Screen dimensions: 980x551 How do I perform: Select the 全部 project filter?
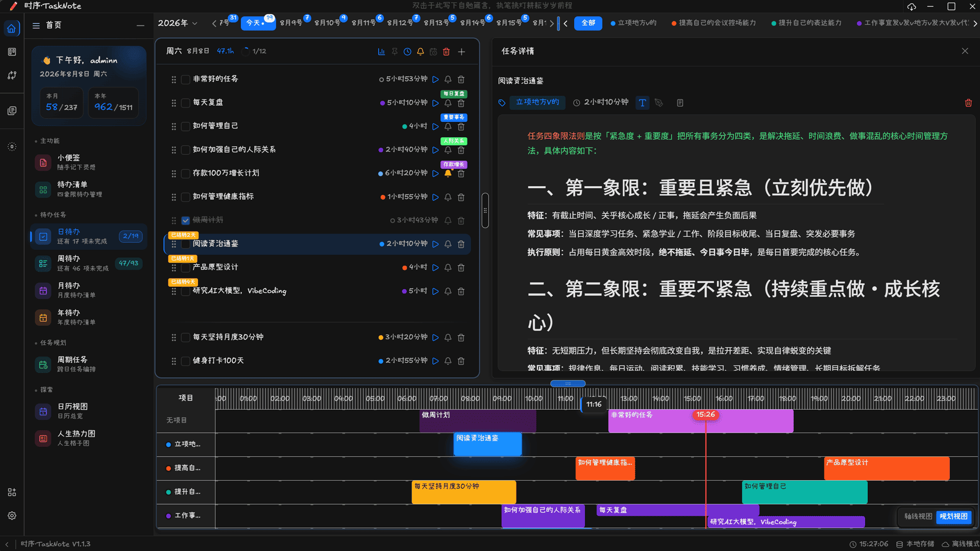[588, 23]
